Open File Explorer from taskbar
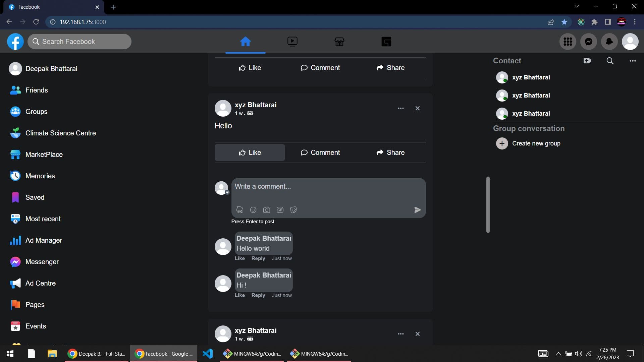 coord(52,354)
